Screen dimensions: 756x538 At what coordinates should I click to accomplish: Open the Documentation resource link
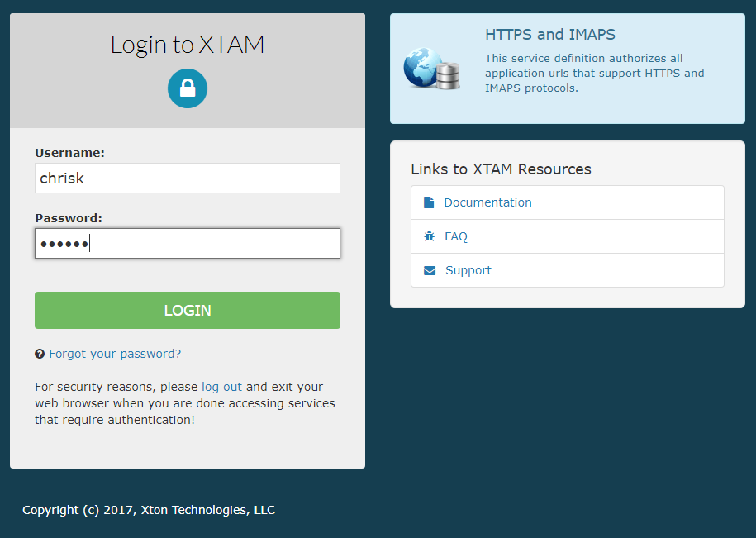487,202
